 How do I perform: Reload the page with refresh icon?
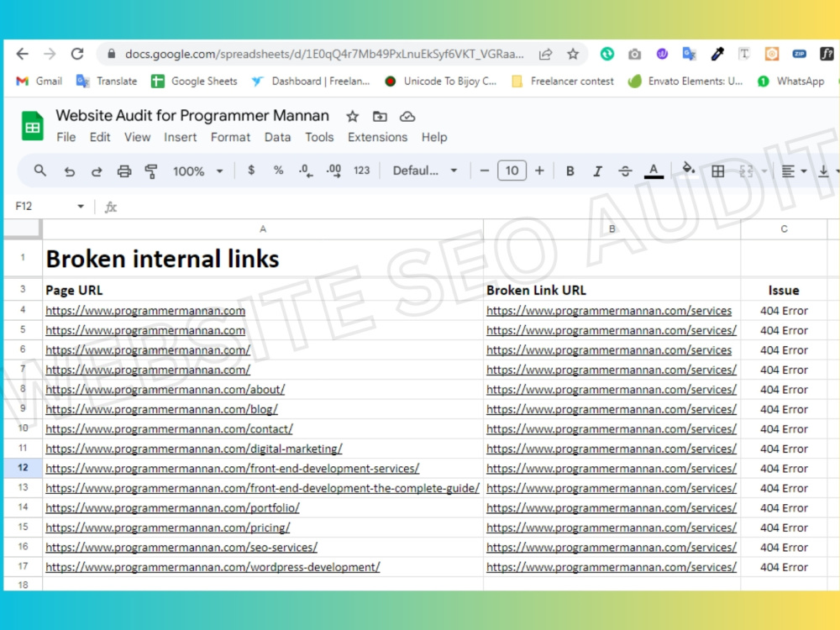pos(77,54)
